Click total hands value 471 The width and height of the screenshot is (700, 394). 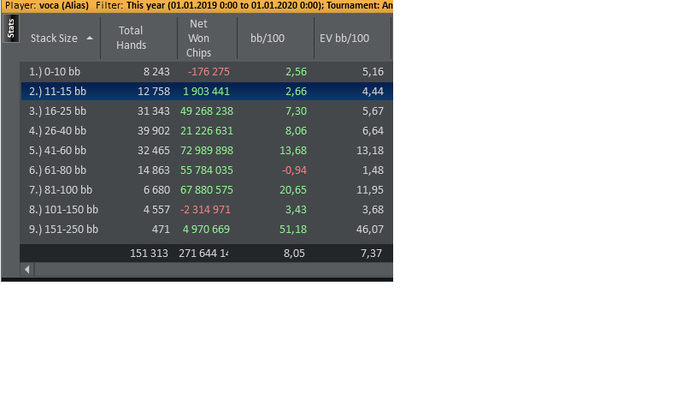(161, 229)
